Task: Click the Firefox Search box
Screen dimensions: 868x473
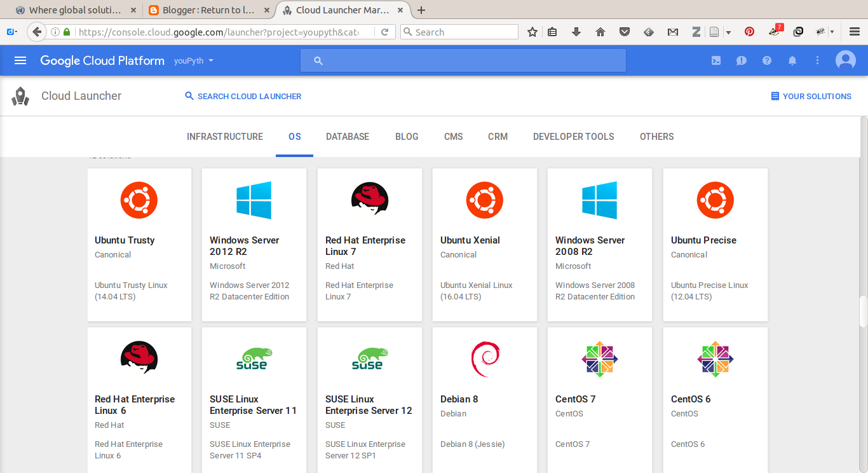Action: coord(459,32)
